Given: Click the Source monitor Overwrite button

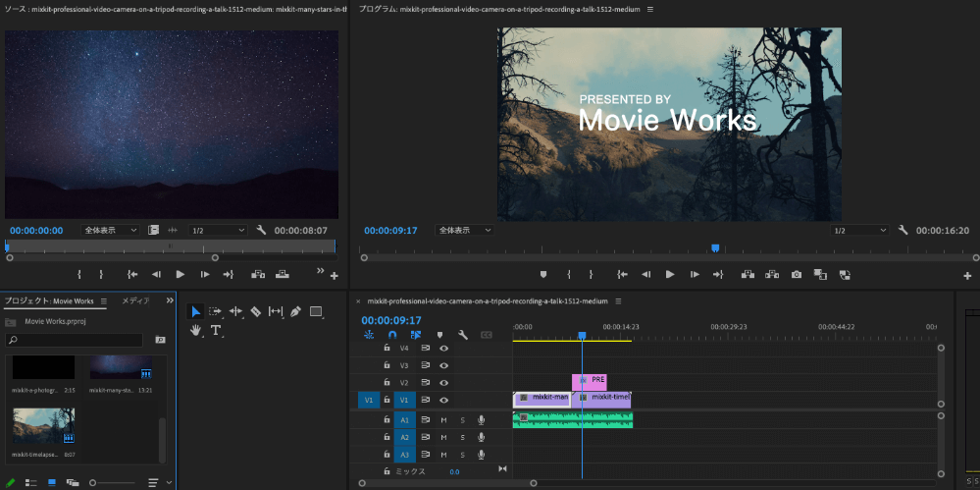Looking at the screenshot, I should [284, 274].
